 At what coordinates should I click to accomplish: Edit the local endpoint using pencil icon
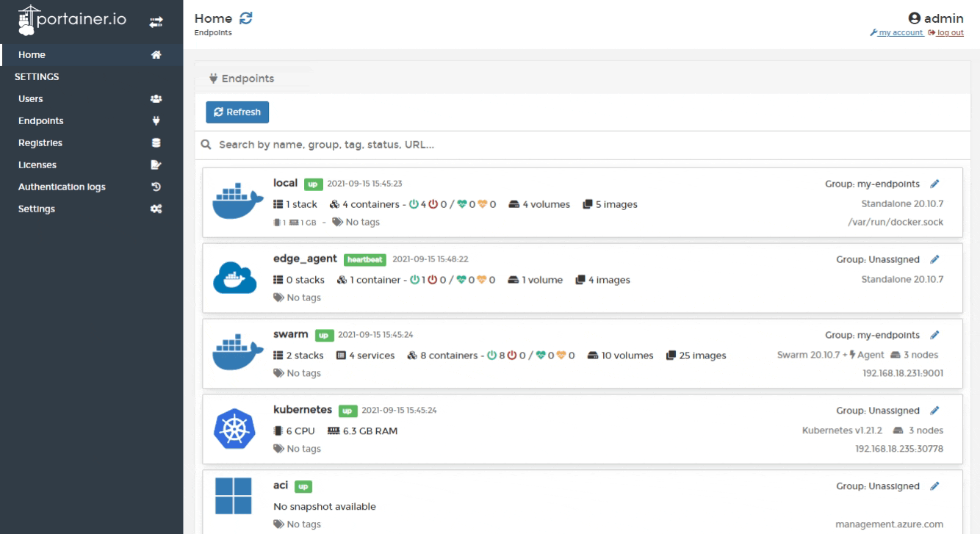click(934, 184)
